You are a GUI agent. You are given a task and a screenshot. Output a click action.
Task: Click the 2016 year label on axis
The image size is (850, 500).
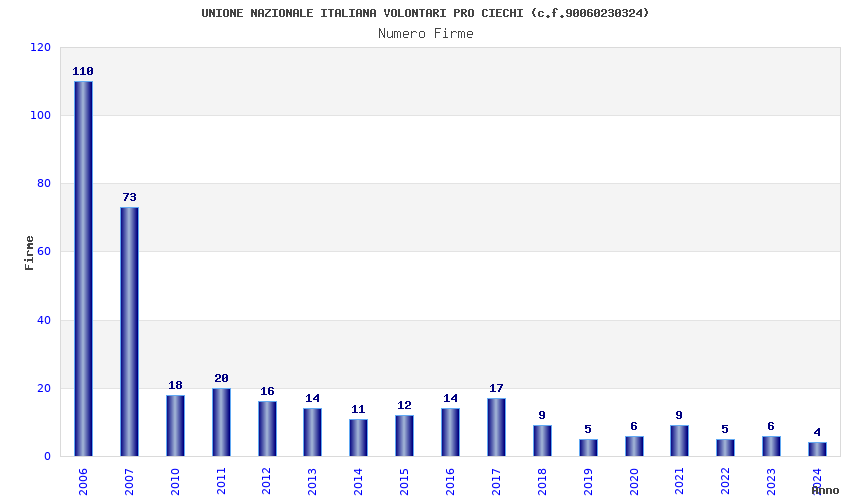click(450, 481)
